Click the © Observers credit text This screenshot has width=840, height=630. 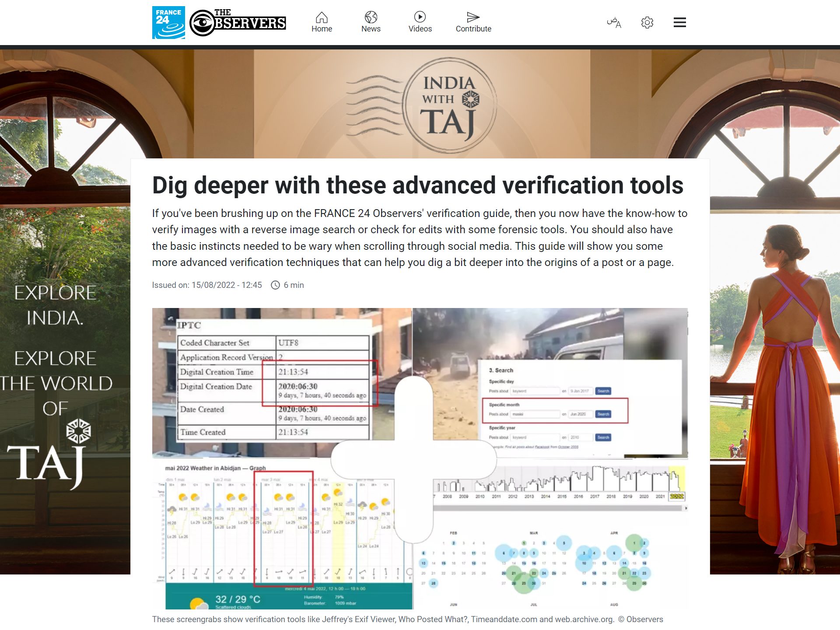[640, 619]
